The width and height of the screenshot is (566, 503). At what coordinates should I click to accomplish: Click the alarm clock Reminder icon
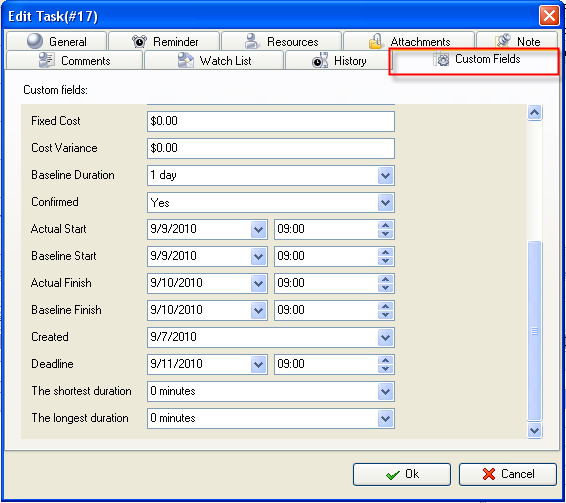point(139,41)
